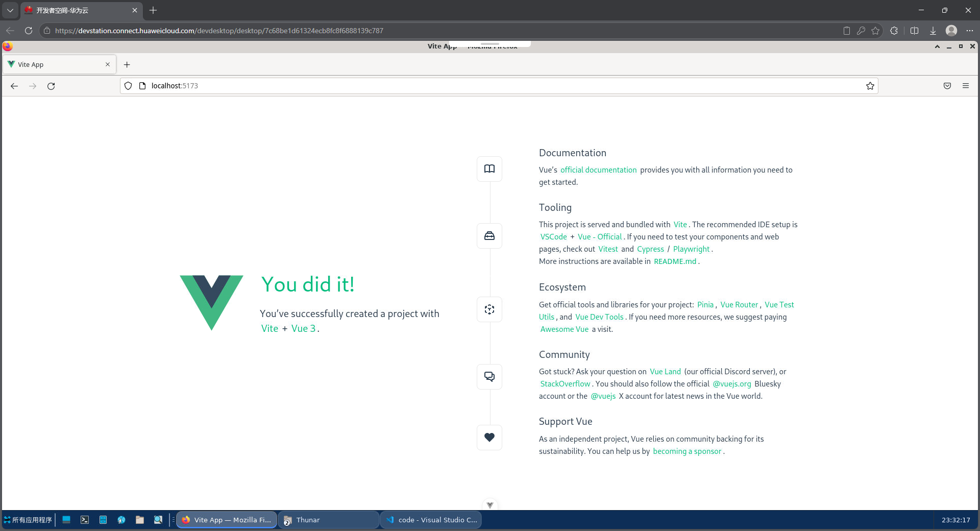
Task: Click the outer browser Huawei Cloud URL field
Action: [x=439, y=31]
